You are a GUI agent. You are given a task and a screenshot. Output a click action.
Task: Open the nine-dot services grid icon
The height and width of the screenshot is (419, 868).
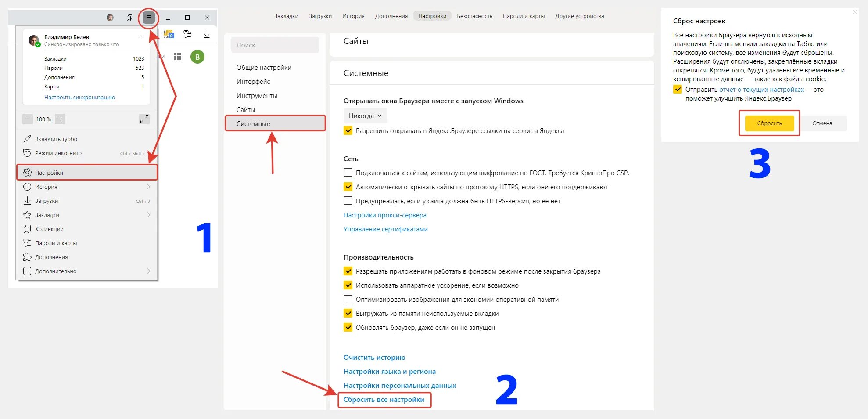pos(178,57)
